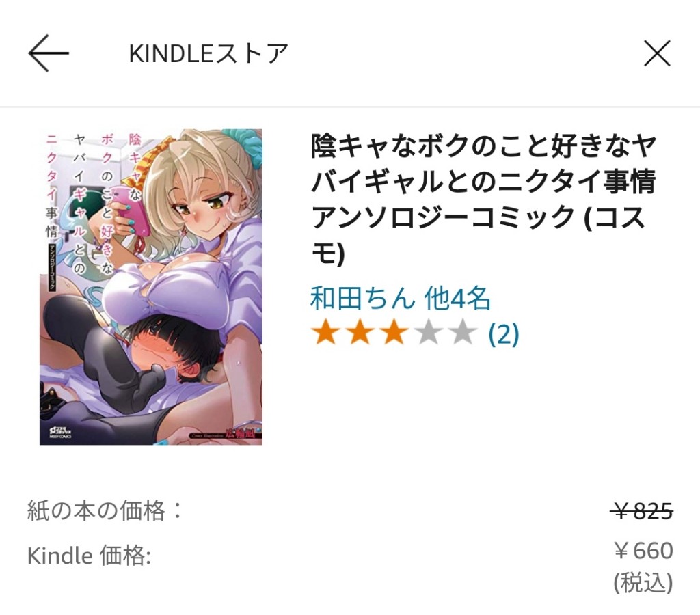
Task: Open the book cover thumbnail image
Action: [x=151, y=287]
